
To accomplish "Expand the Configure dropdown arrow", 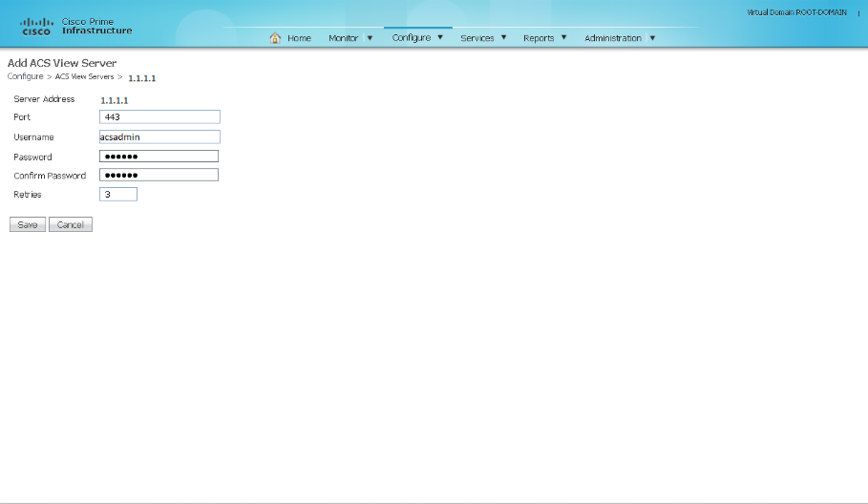I will (x=440, y=37).
